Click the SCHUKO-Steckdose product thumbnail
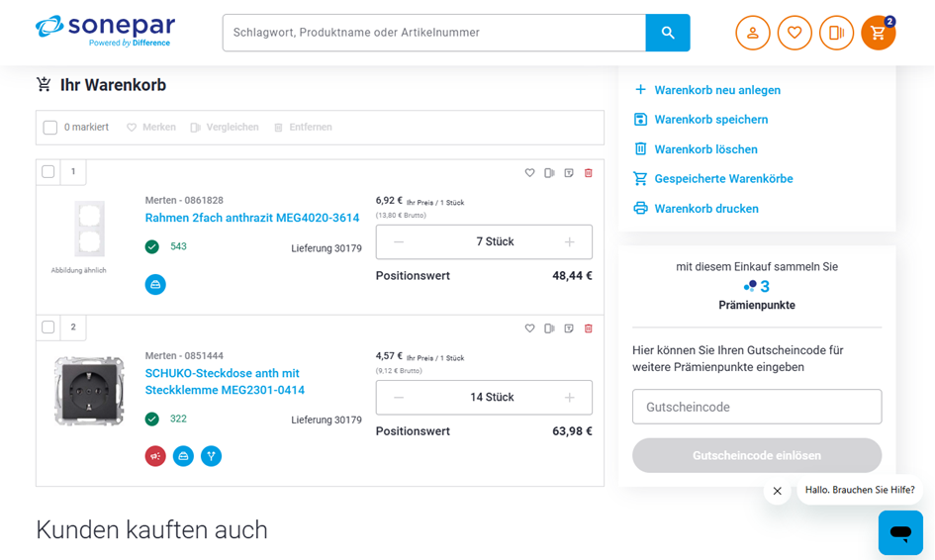Screen dimensions: 935x560 click(x=89, y=390)
